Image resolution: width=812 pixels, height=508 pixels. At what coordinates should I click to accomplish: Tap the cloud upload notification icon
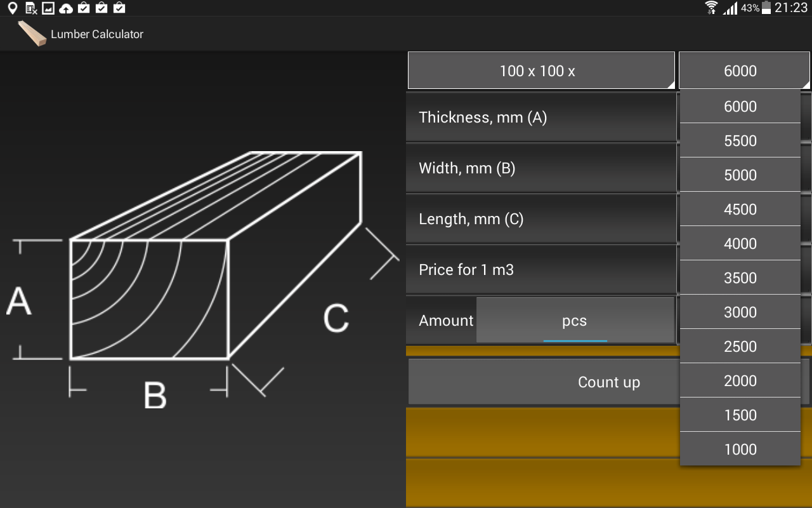click(x=65, y=8)
